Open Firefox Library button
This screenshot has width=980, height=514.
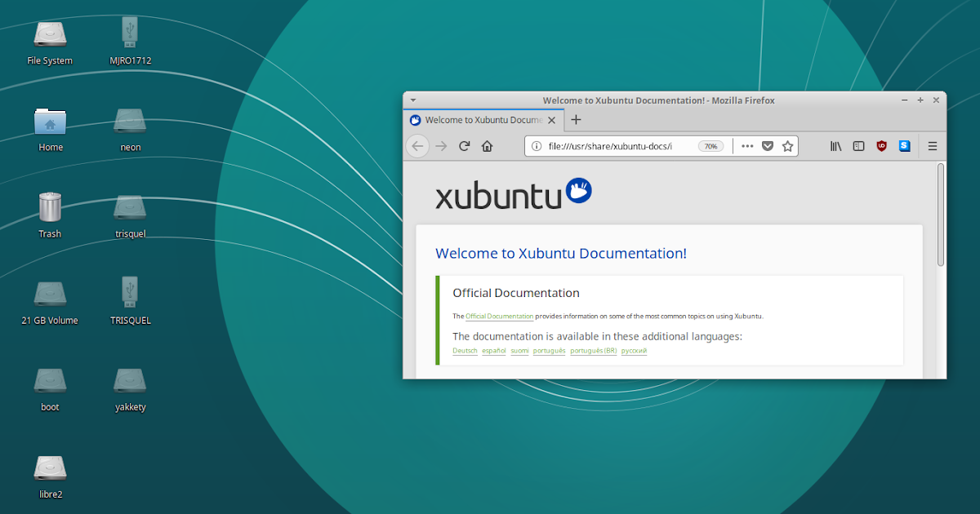tap(836, 146)
